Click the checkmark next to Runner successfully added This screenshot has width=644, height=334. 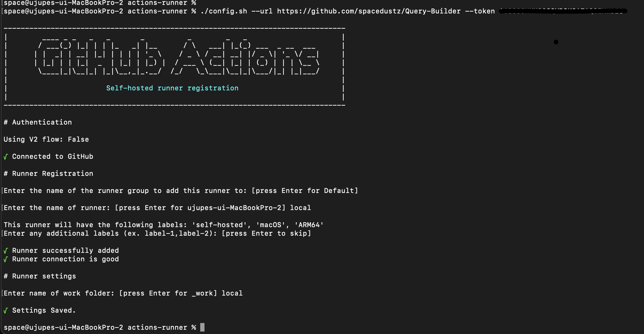(x=5, y=251)
